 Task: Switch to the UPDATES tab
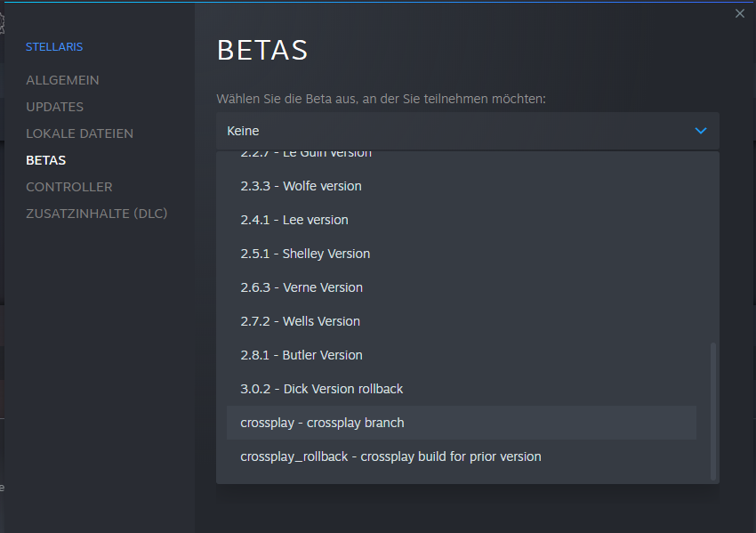point(54,107)
